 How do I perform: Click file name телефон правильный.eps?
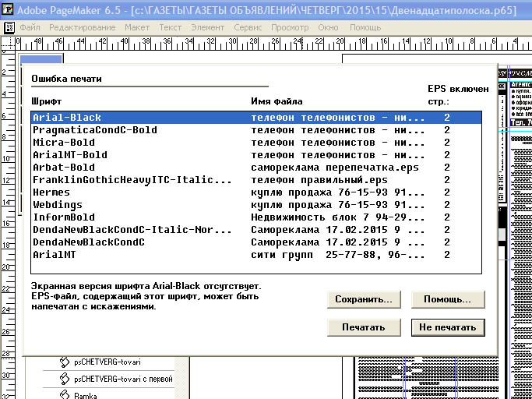click(319, 180)
